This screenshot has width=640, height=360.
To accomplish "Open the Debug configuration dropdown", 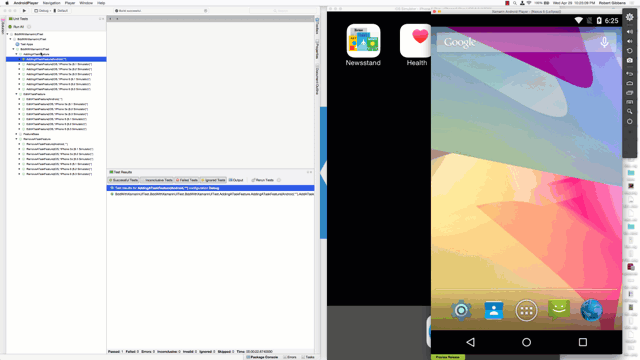I will pyautogui.click(x=42, y=11).
